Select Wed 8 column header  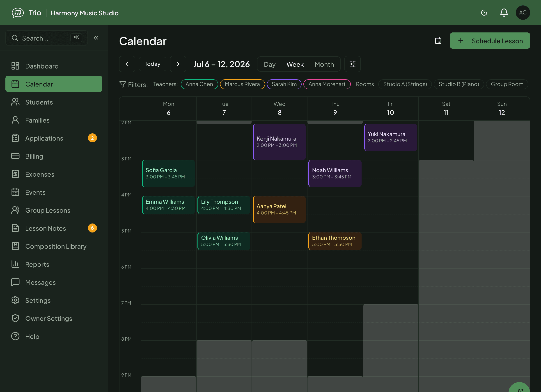click(x=280, y=109)
